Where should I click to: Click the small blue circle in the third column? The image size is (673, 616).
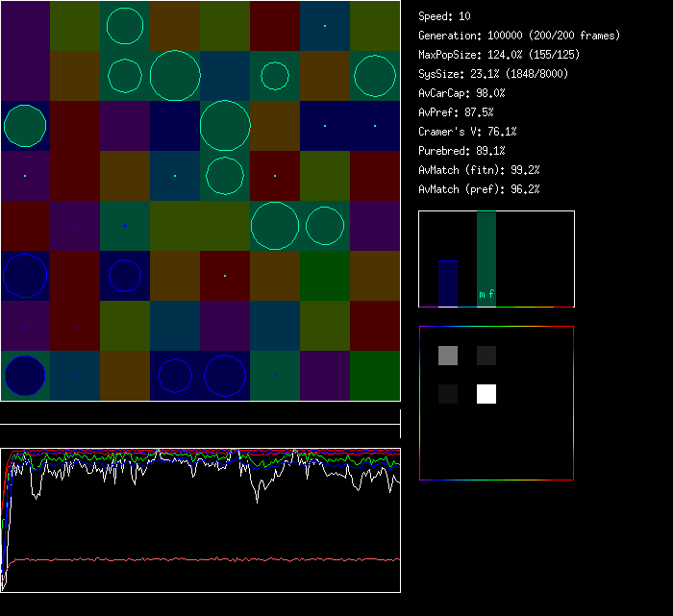125,276
